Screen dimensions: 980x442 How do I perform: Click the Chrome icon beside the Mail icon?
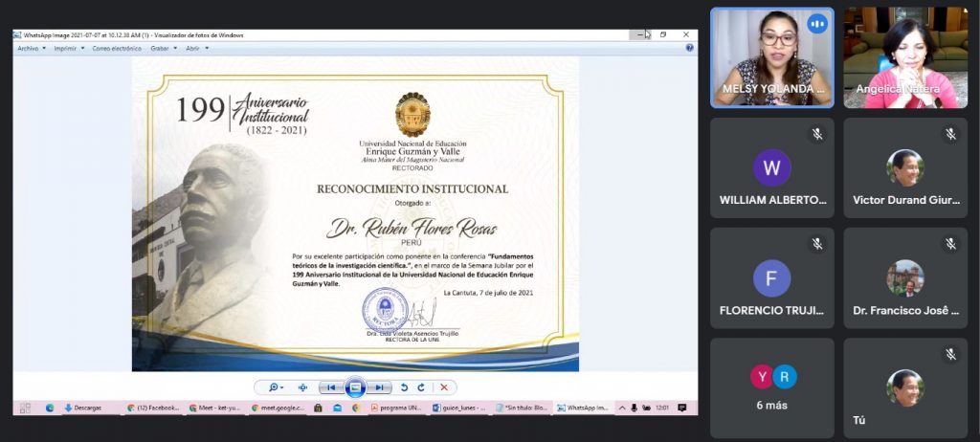point(356,408)
